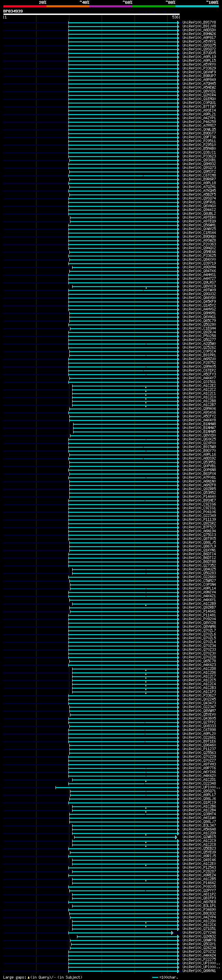222x980 pixels.
Task: Open hit UniRef100_B9SHE7
Action: [199, 500]
